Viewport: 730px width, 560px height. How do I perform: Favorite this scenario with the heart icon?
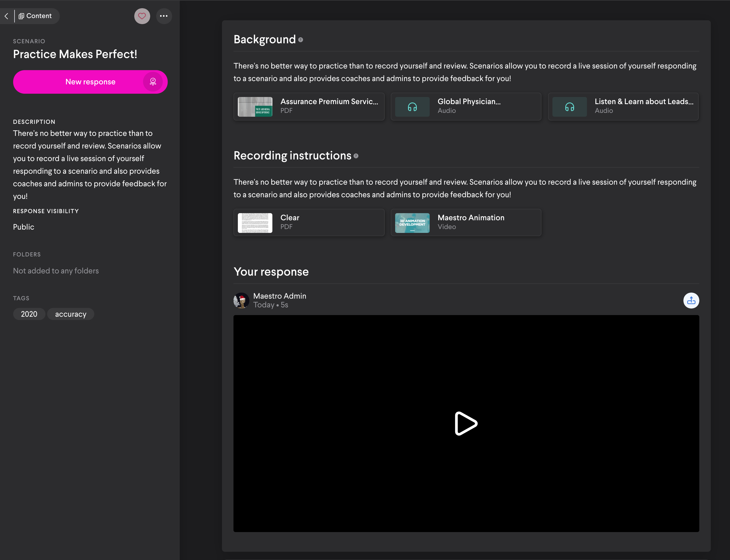(142, 16)
